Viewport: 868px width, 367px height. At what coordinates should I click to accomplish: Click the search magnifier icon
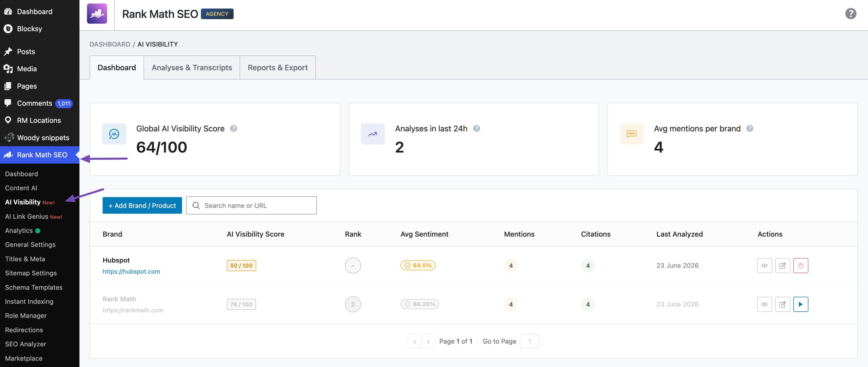[x=196, y=205]
